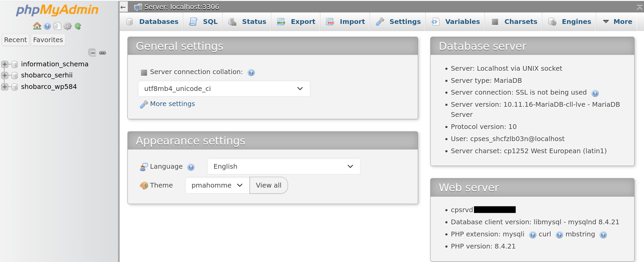The height and width of the screenshot is (262, 644).
Task: Switch to the SQL tab
Action: 203,22
